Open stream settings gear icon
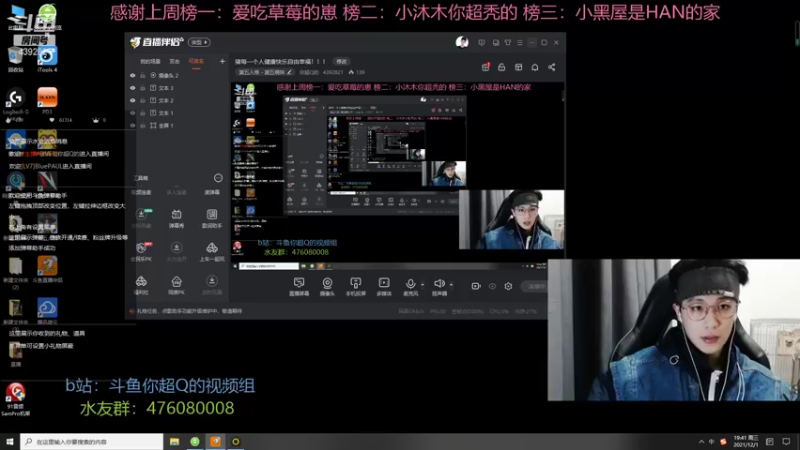Screen dimensions: 800x450 coord(508,286)
